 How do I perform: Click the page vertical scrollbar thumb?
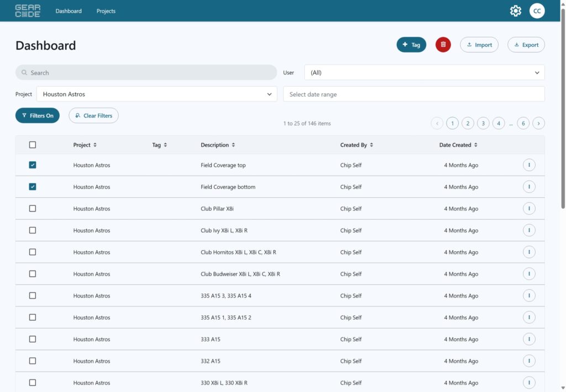tap(563, 108)
